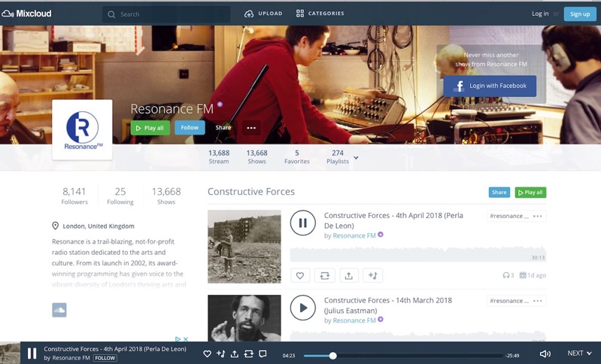The width and height of the screenshot is (601, 364).
Task: Click Login with Facebook button
Action: (x=490, y=86)
